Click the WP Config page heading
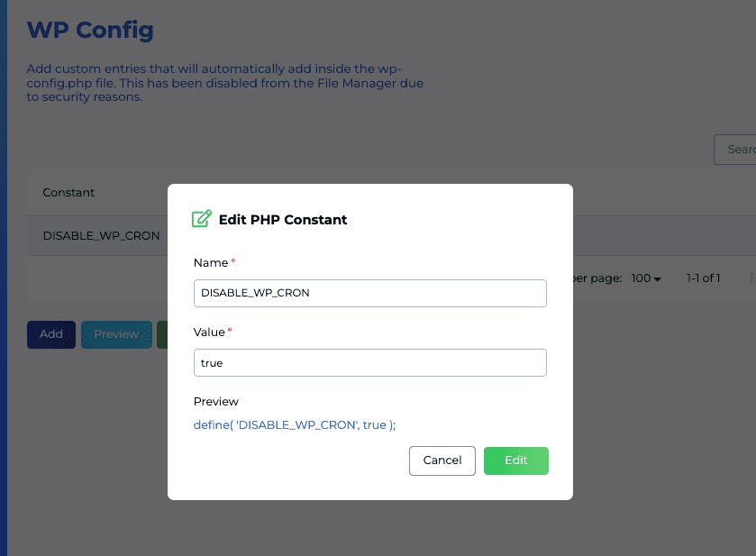756x556 pixels. 90,30
